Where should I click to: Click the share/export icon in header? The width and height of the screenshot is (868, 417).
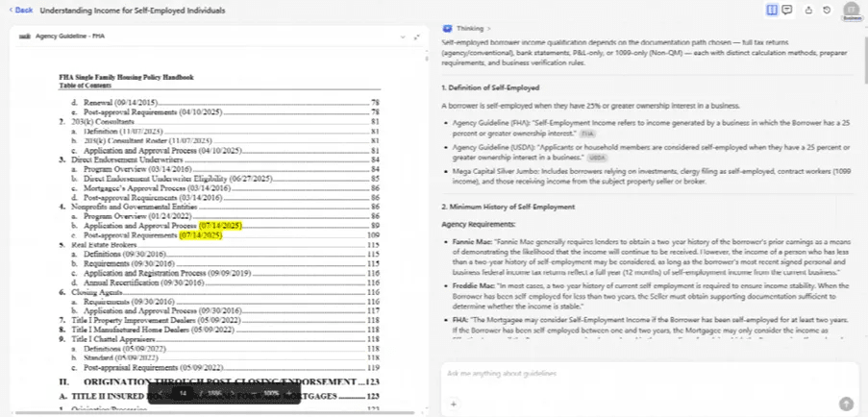tap(808, 10)
